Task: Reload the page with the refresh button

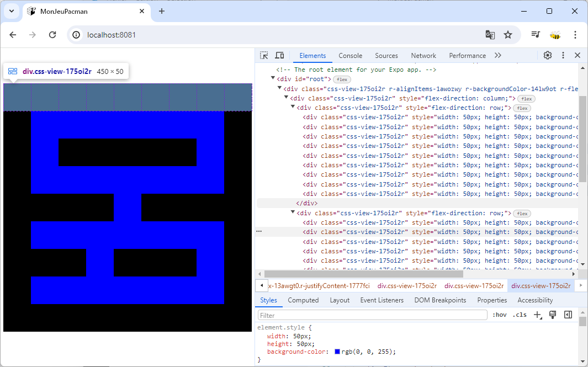Action: point(52,35)
